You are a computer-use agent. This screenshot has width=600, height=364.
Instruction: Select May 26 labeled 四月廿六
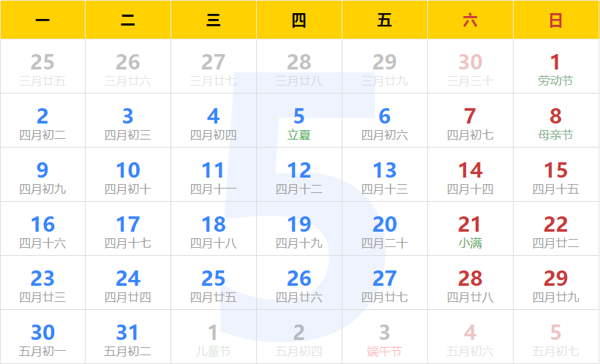(299, 283)
